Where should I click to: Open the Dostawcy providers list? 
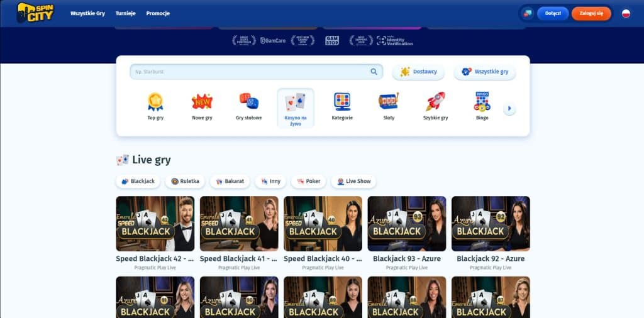pyautogui.click(x=418, y=72)
